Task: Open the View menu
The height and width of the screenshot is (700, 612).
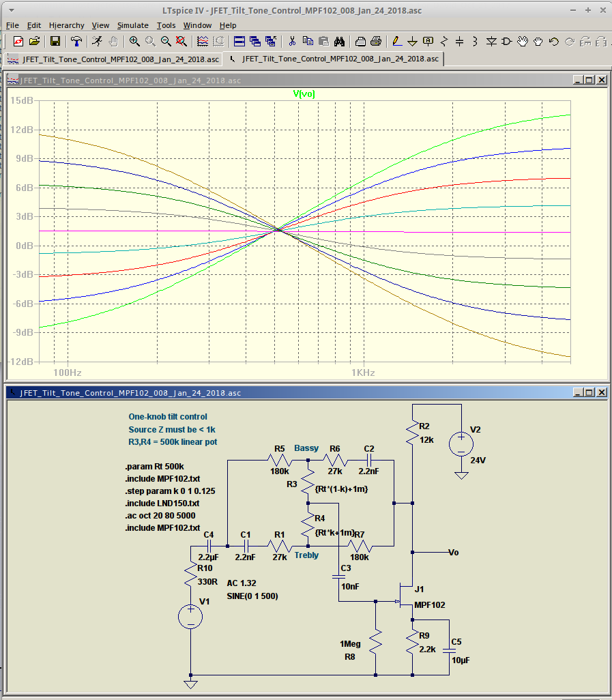Action: [100, 25]
